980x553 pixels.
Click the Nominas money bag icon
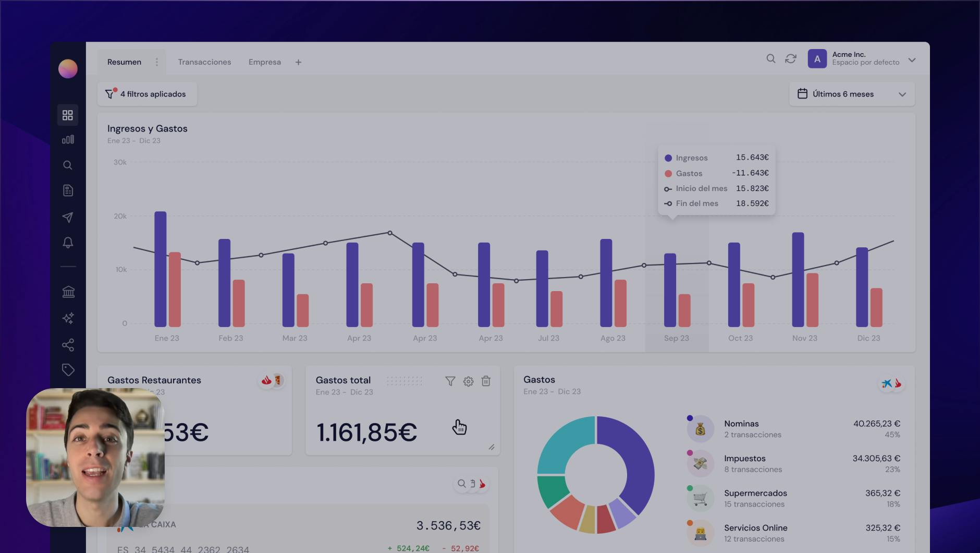(x=700, y=429)
